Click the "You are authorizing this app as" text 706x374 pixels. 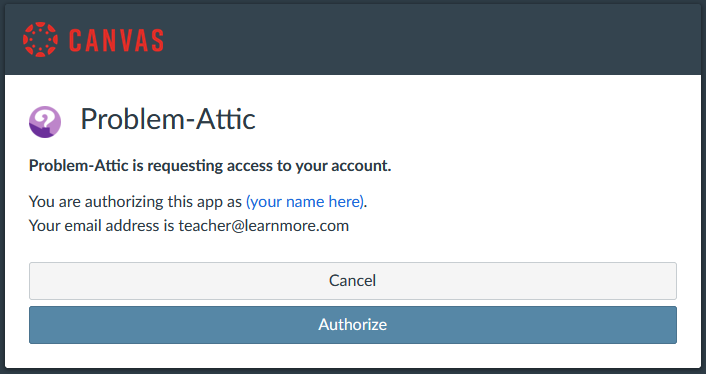coord(135,202)
